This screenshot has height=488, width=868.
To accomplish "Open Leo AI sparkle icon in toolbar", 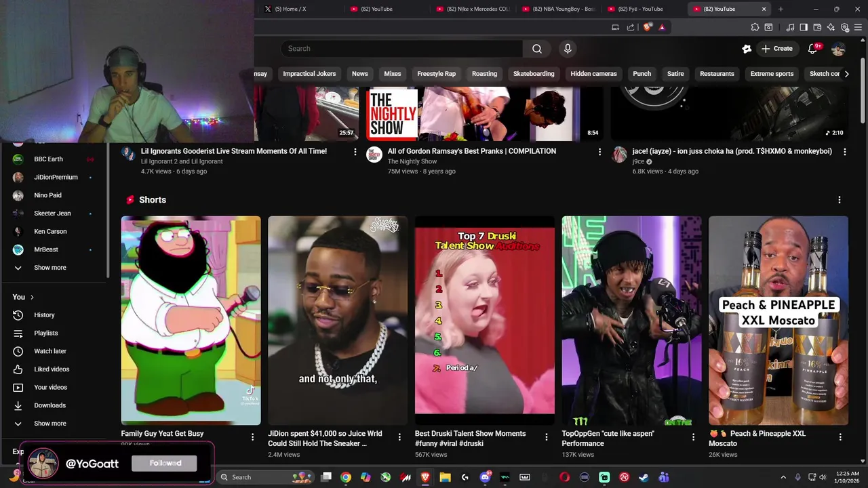I will tap(831, 27).
